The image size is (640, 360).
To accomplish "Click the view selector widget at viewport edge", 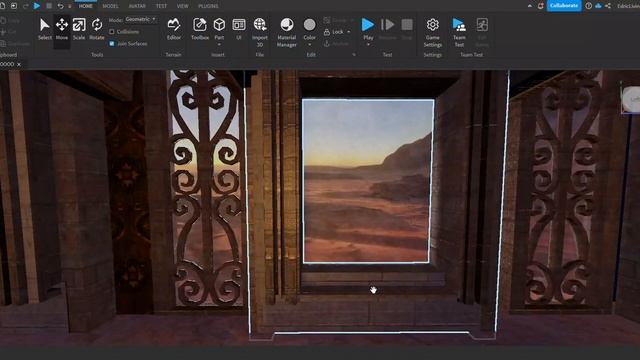I will tap(631, 99).
